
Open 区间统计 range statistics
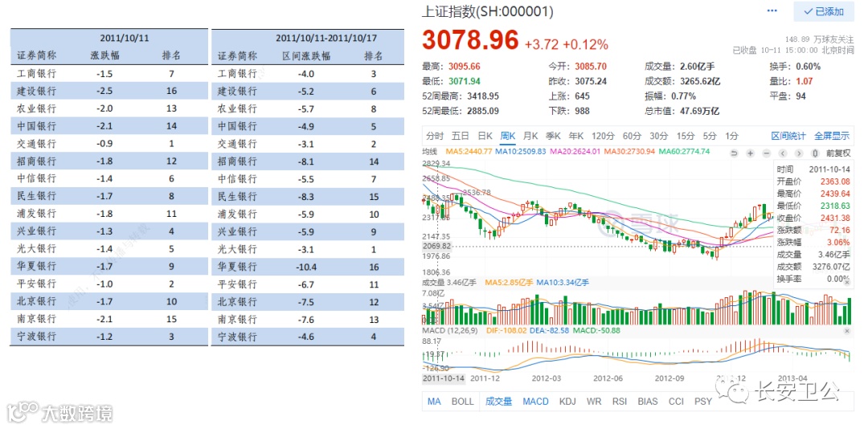(788, 136)
